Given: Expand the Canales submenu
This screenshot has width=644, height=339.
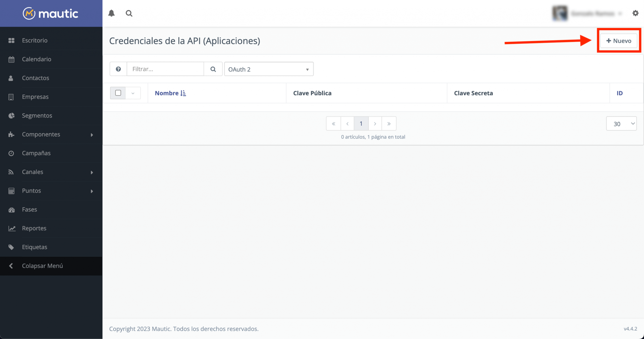Looking at the screenshot, I should point(92,172).
